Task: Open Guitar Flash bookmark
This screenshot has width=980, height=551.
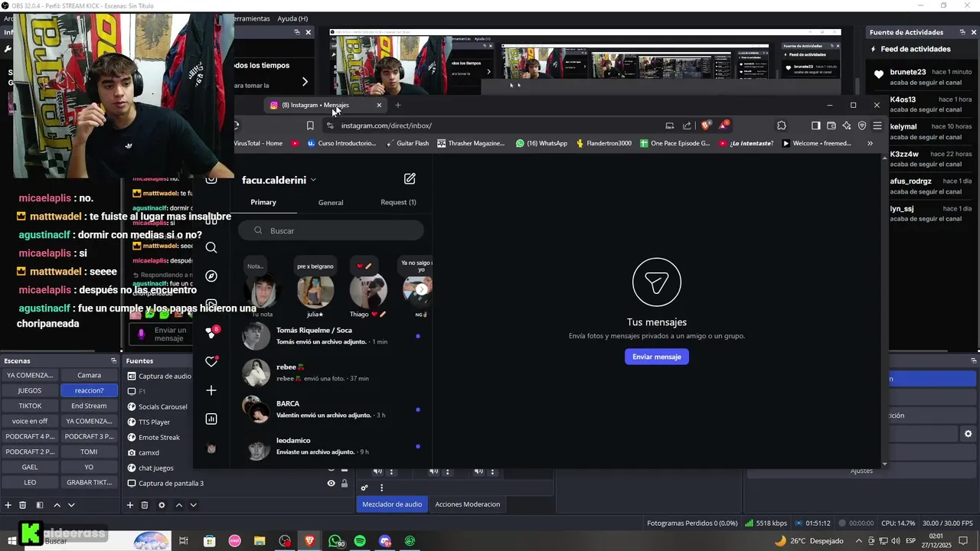Action: 407,143
